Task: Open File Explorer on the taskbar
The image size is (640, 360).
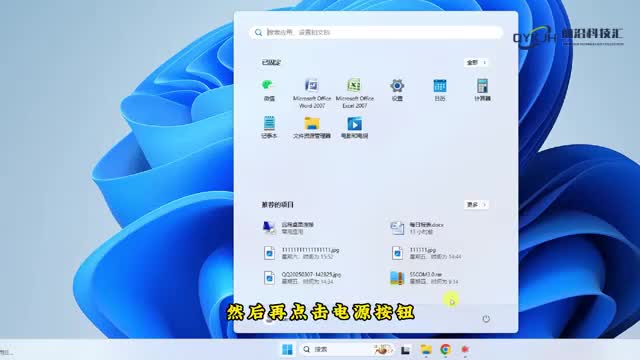Action: pos(426,349)
